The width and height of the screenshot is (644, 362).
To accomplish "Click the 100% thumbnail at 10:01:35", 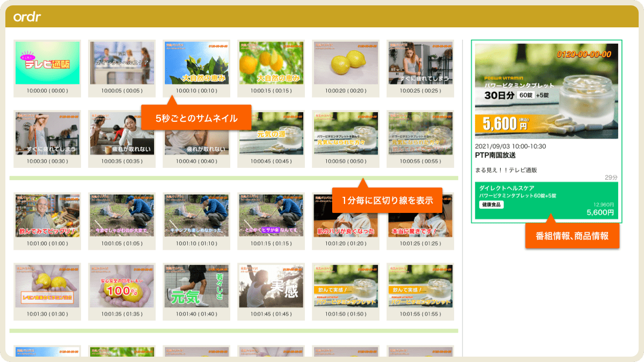I will (122, 285).
